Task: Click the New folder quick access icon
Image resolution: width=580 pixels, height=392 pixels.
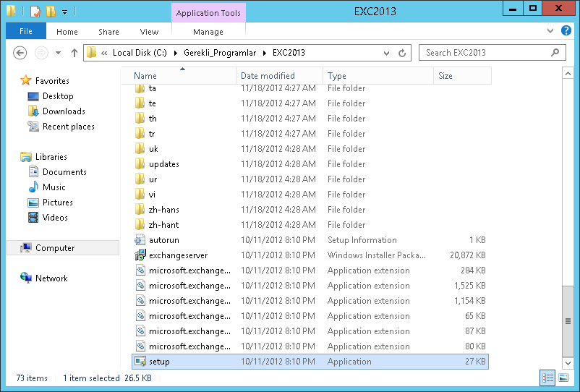Action: pyautogui.click(x=51, y=12)
